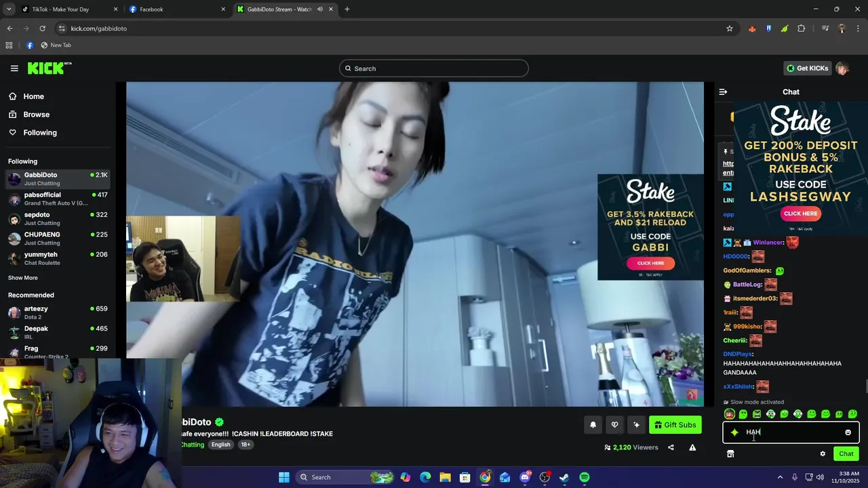The image size is (868, 488).
Task: Expand followed channels with Show More
Action: 23,278
